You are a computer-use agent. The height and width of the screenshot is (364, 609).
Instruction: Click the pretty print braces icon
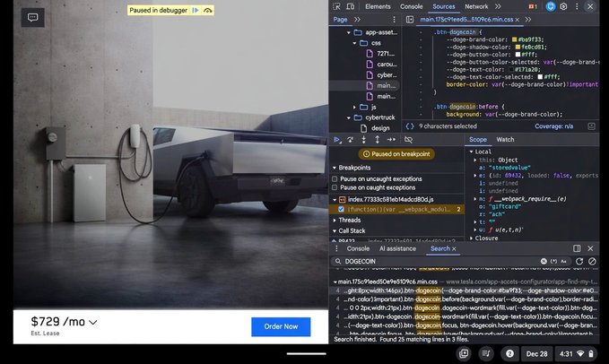[410, 126]
